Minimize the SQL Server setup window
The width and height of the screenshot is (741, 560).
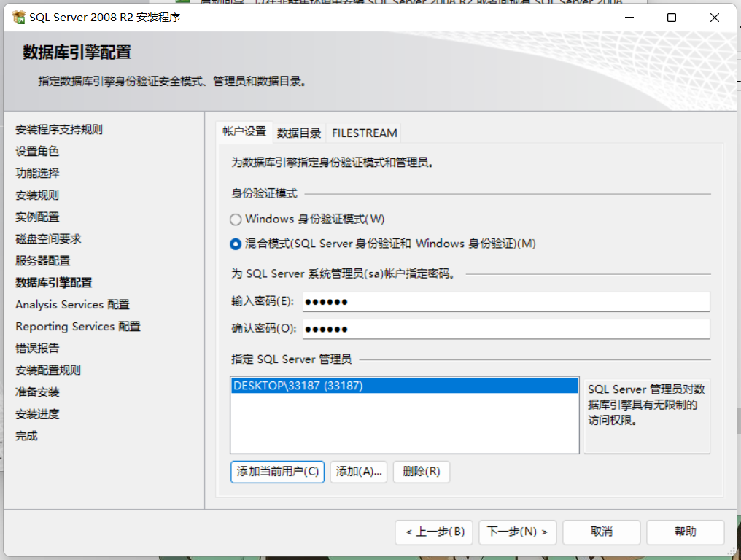[x=629, y=17]
